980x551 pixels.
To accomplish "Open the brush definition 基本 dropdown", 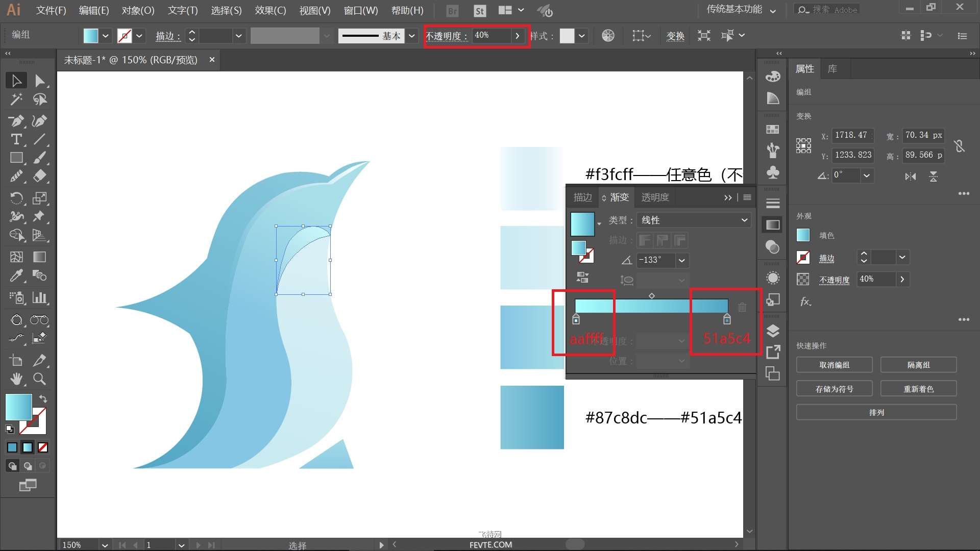I will [411, 36].
